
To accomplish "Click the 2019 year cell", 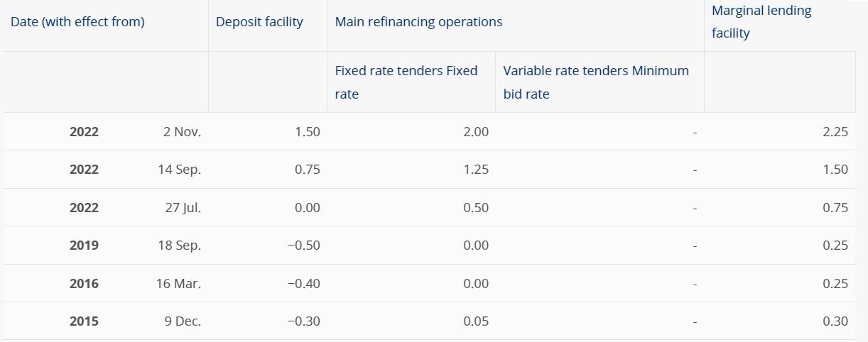I will click(84, 246).
